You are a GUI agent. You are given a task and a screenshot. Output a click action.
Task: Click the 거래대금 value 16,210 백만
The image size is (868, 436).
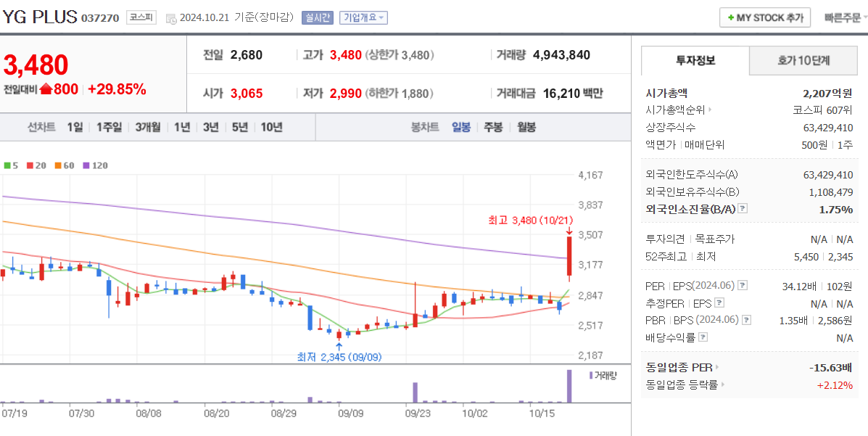point(573,93)
